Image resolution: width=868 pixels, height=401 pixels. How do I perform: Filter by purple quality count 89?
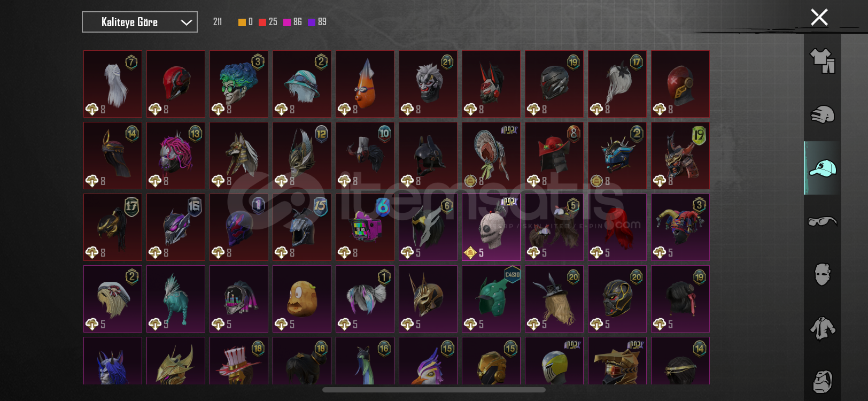317,22
